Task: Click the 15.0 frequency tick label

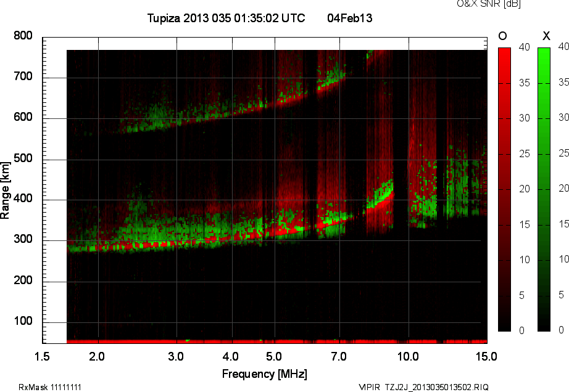Action: 487,356
